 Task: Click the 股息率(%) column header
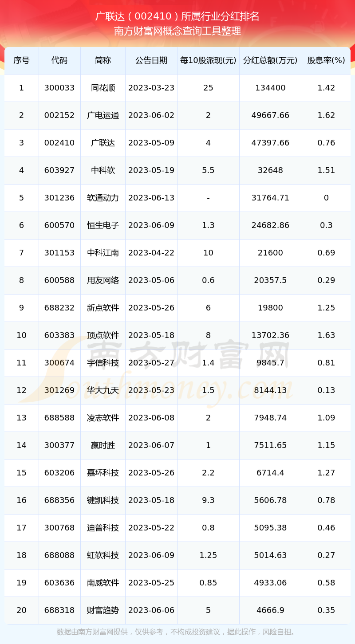[x=326, y=60]
